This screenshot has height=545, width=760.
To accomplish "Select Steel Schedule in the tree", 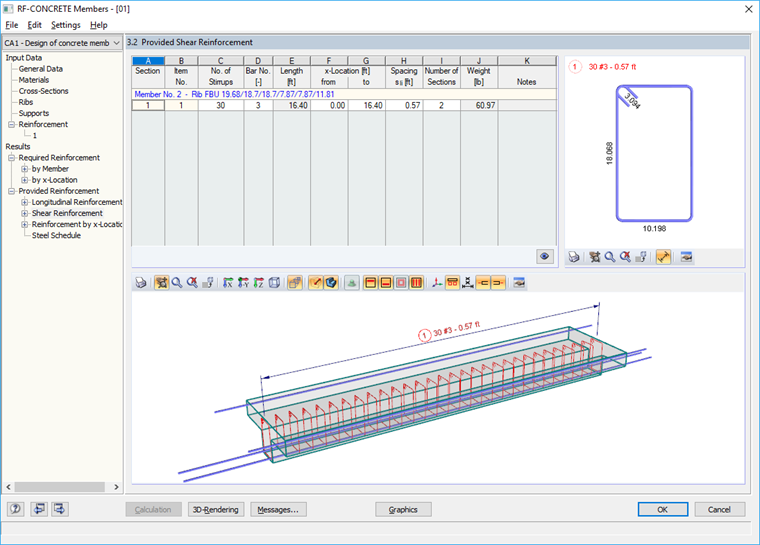I will pos(56,235).
